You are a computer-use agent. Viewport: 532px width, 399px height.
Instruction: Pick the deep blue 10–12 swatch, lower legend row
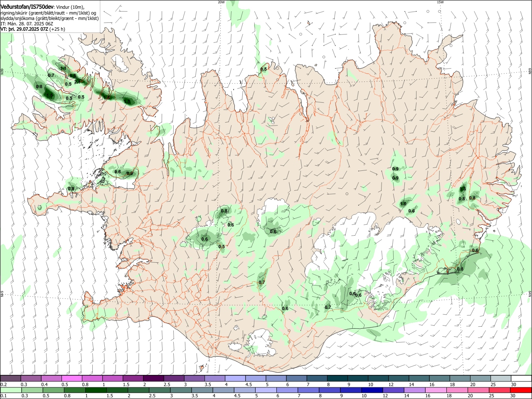[372, 390]
